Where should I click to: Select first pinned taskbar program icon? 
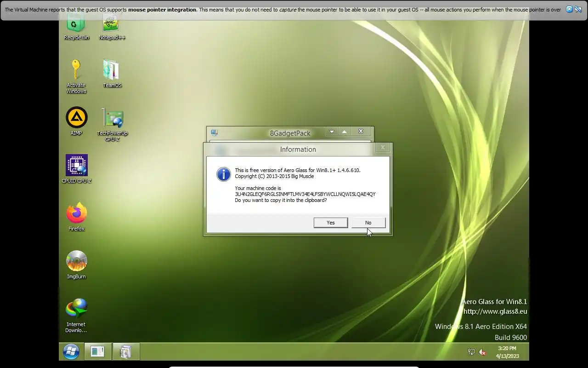(x=97, y=352)
